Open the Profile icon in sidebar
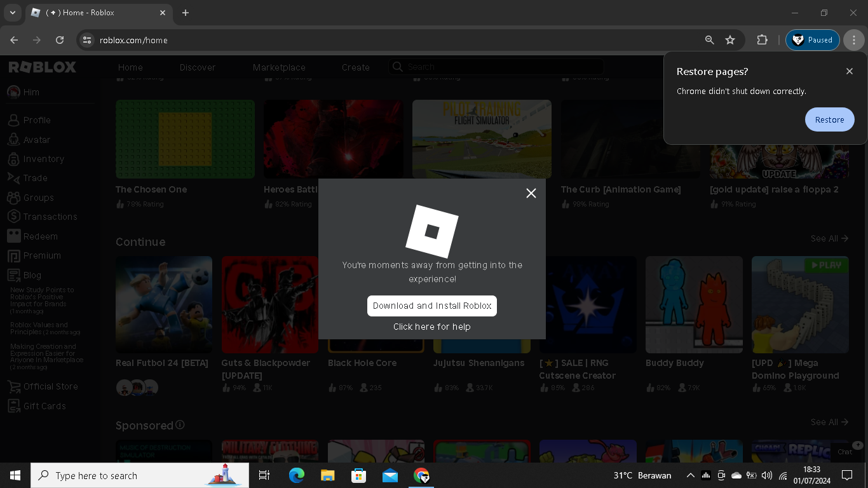 tap(13, 120)
